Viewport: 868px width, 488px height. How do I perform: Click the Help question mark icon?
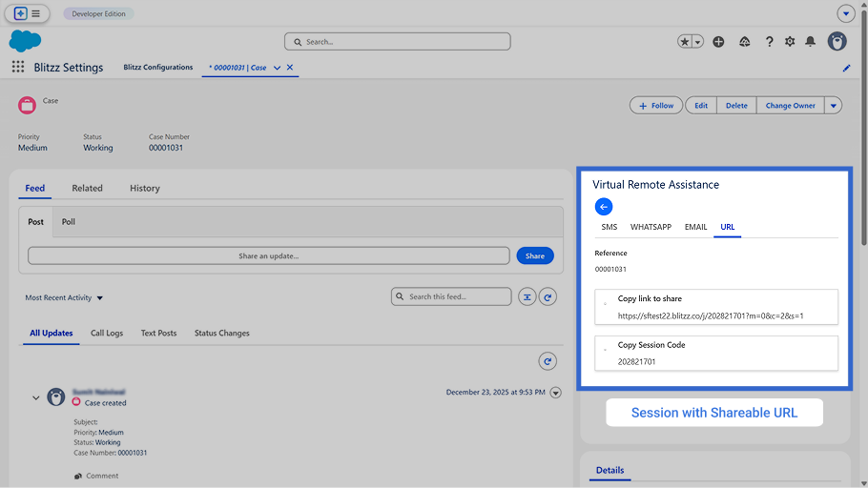click(769, 42)
